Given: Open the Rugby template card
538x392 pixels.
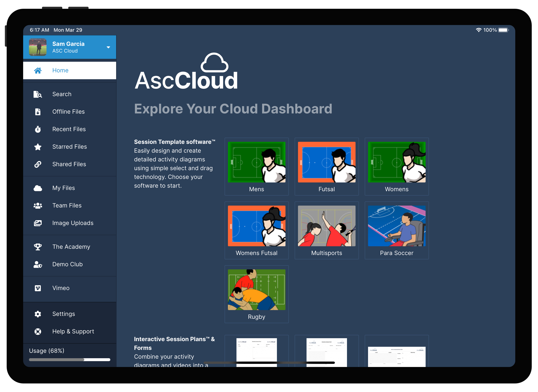Looking at the screenshot, I should 256,294.
